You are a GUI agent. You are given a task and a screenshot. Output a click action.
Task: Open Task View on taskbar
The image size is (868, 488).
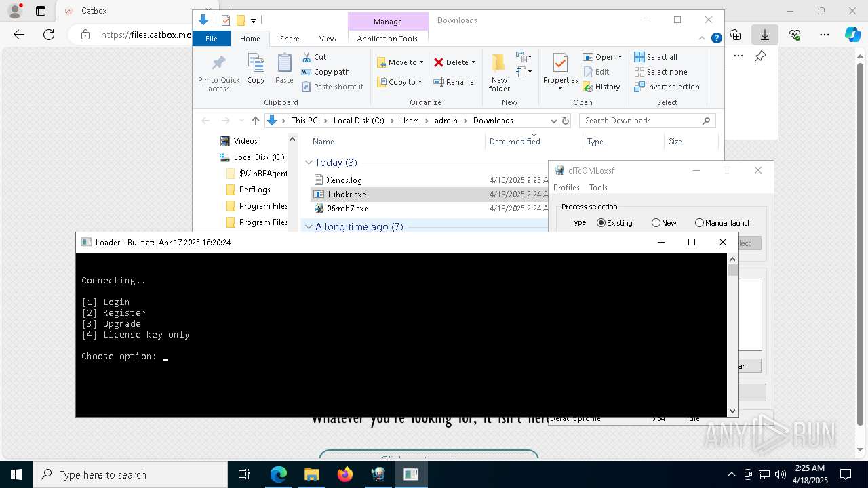click(244, 474)
